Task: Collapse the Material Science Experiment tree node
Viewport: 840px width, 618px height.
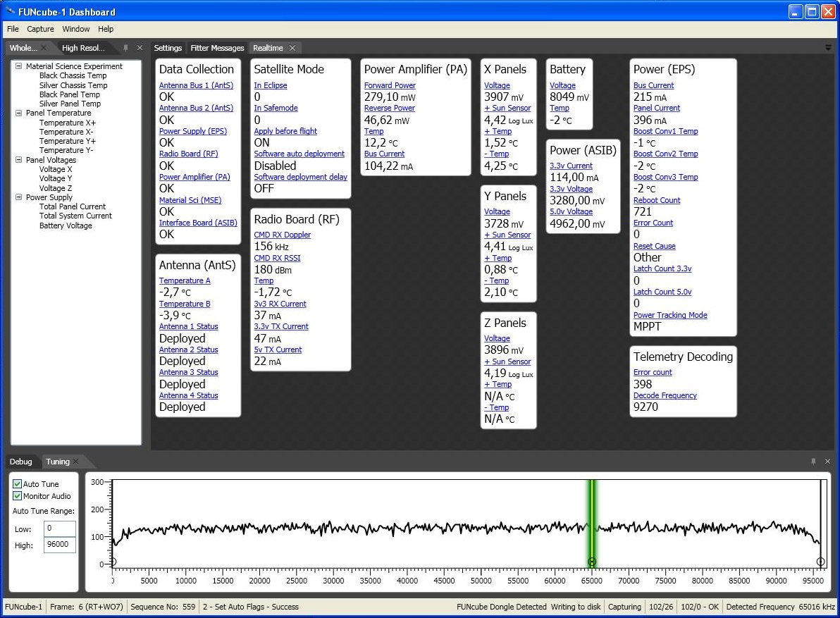Action: [x=19, y=66]
